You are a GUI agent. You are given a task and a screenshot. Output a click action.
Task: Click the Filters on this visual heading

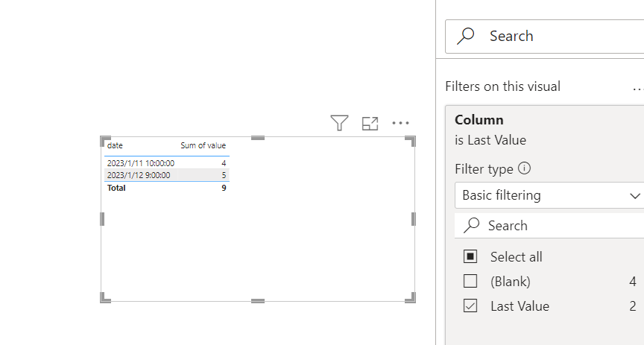(502, 86)
